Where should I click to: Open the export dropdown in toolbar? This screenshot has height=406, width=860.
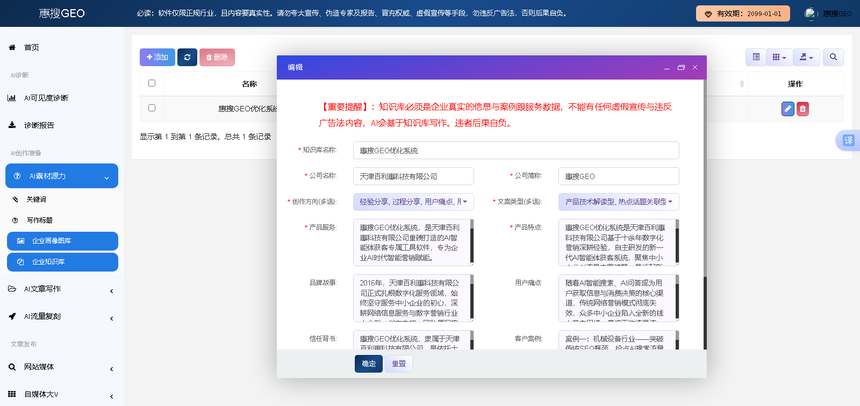pos(806,57)
